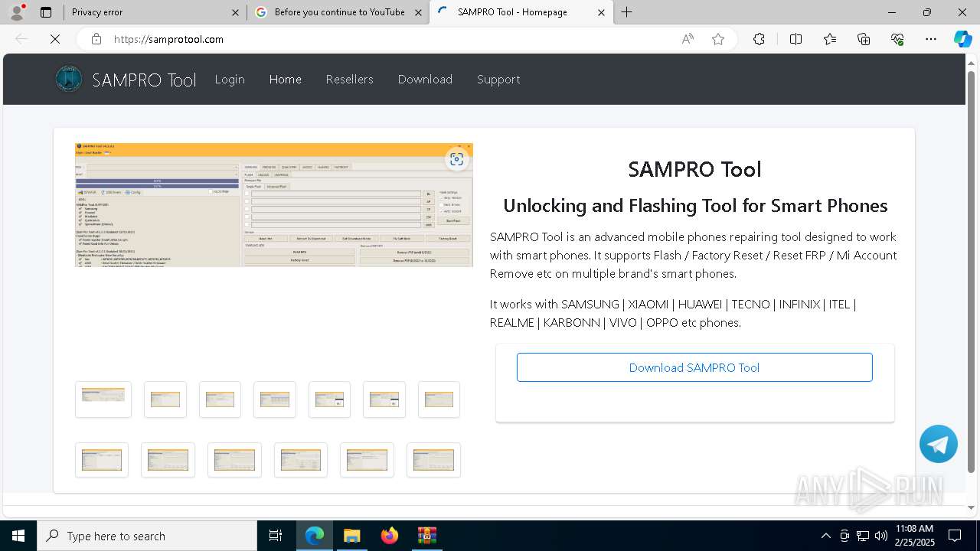
Task: Select the second thumbnail in top row
Action: coord(165,399)
